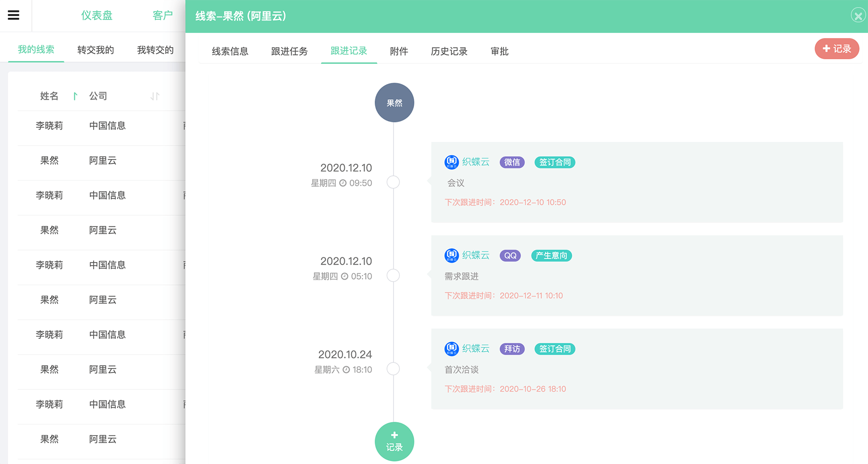Select timeline marker for 05:10 record
The width and height of the screenshot is (868, 464).
pos(393,276)
